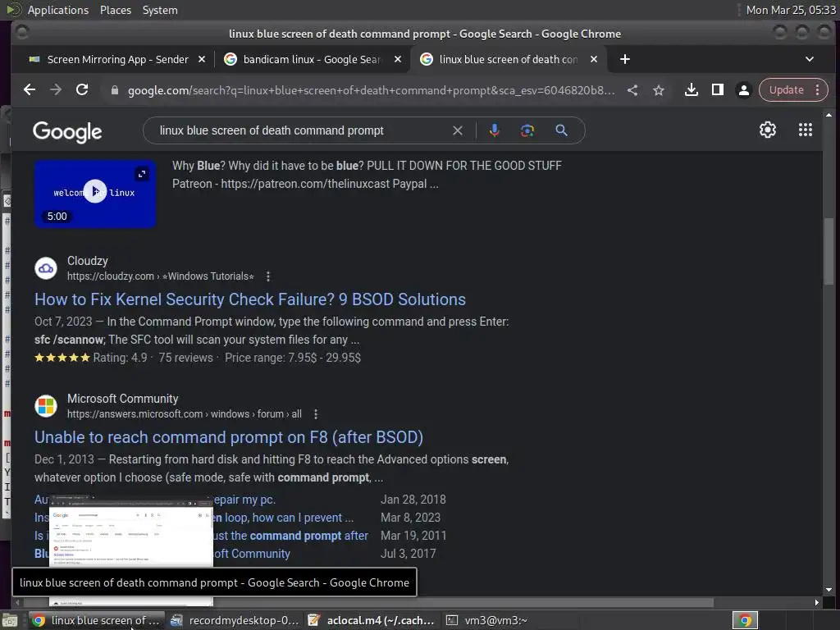
Task: Click the vertical scrollbar thumb
Action: coord(829,252)
